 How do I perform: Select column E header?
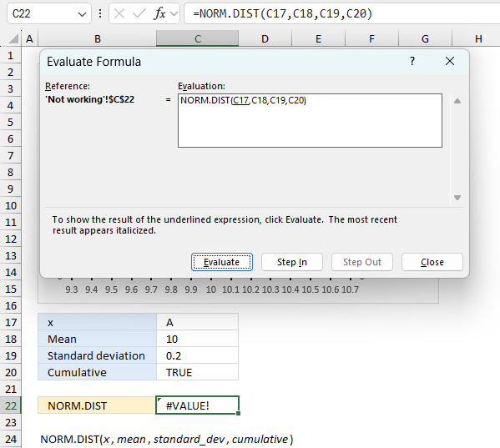pos(318,38)
